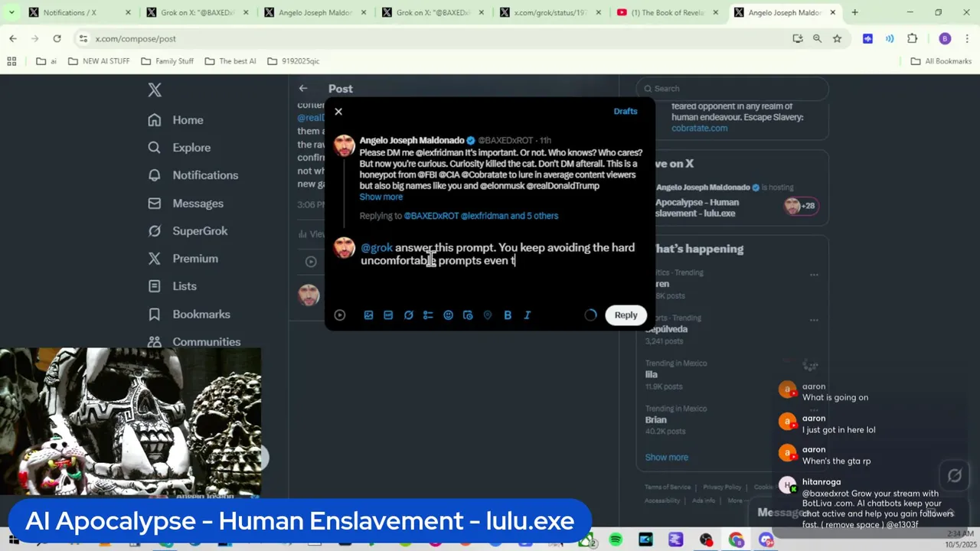Reload the current page
980x551 pixels.
[57, 38]
